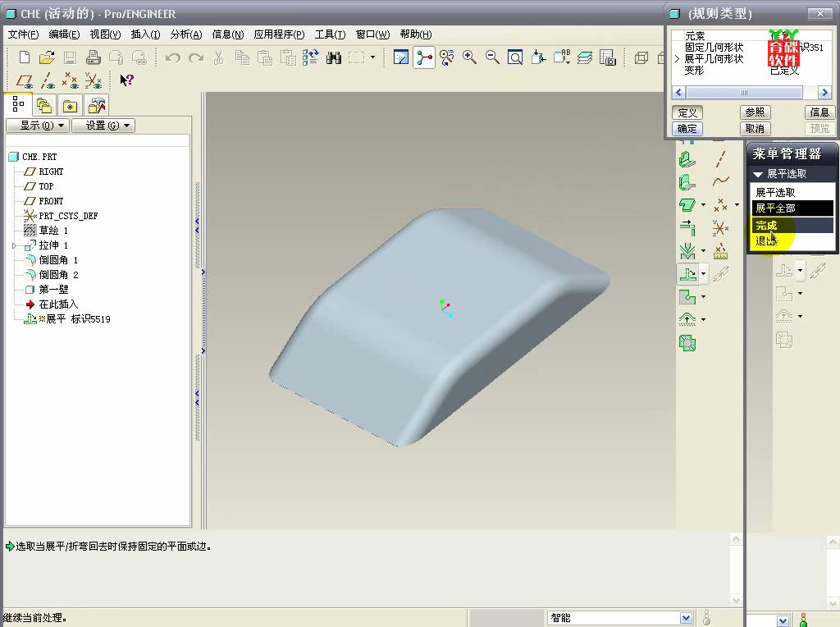Toggle datum point display
The height and width of the screenshot is (627, 840).
[x=70, y=81]
